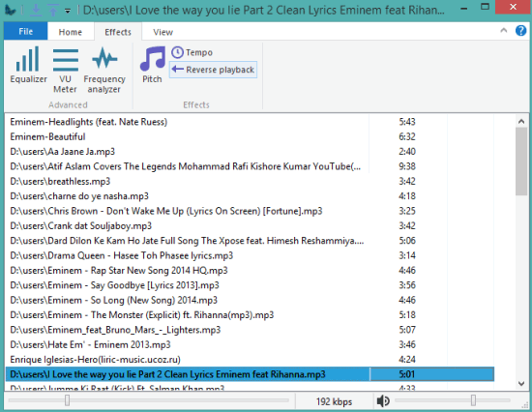Open the VU Meter

(x=65, y=71)
